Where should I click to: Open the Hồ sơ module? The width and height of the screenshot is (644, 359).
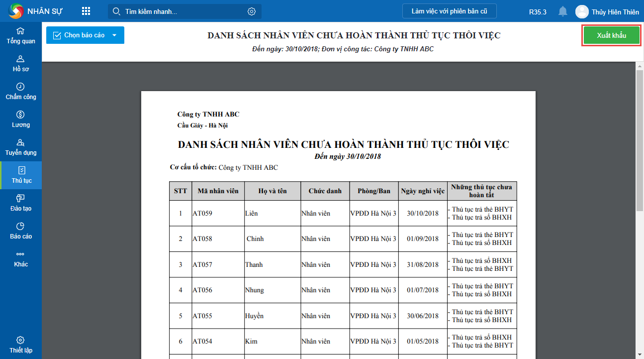click(21, 64)
